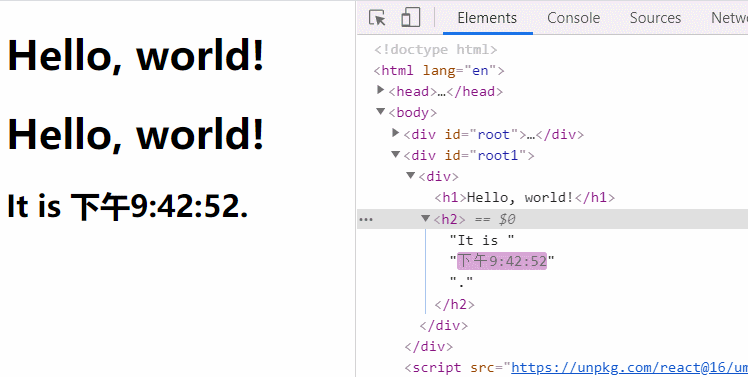748x377 pixels.
Task: Open the partially visible Network tab
Action: point(729,18)
